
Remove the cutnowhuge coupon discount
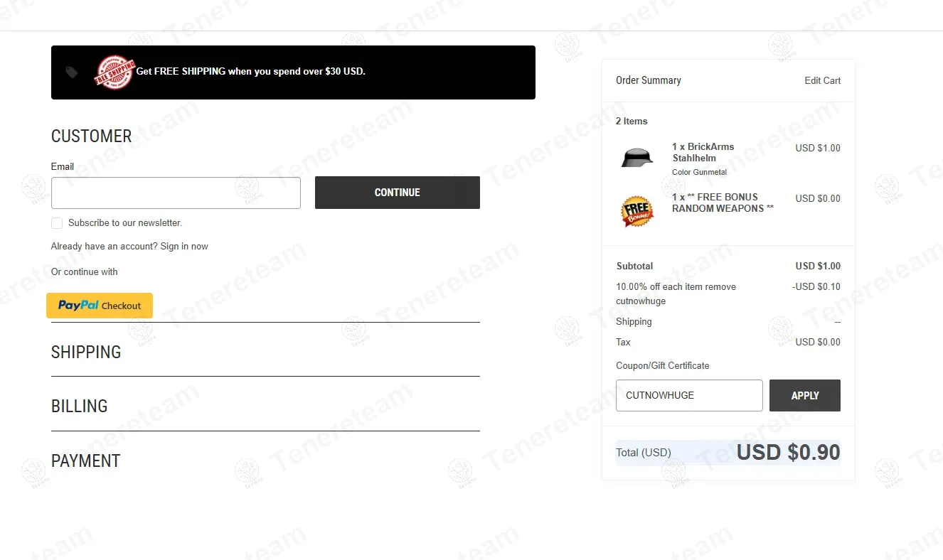pyautogui.click(x=722, y=287)
